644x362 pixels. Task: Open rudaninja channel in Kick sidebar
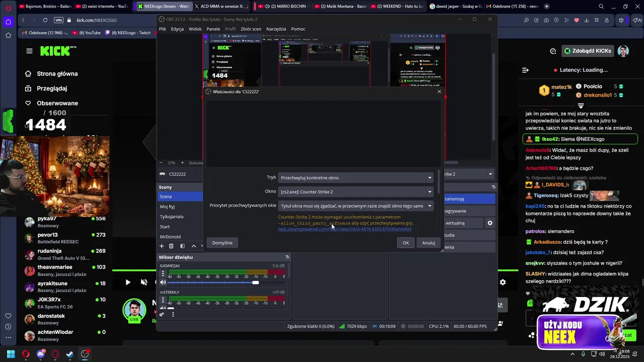64,254
